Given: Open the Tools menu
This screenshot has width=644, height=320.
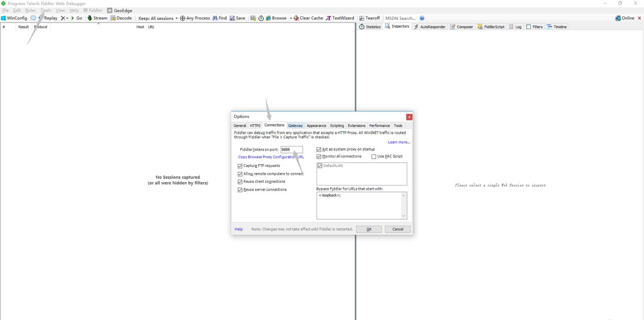Looking at the screenshot, I should tap(46, 10).
